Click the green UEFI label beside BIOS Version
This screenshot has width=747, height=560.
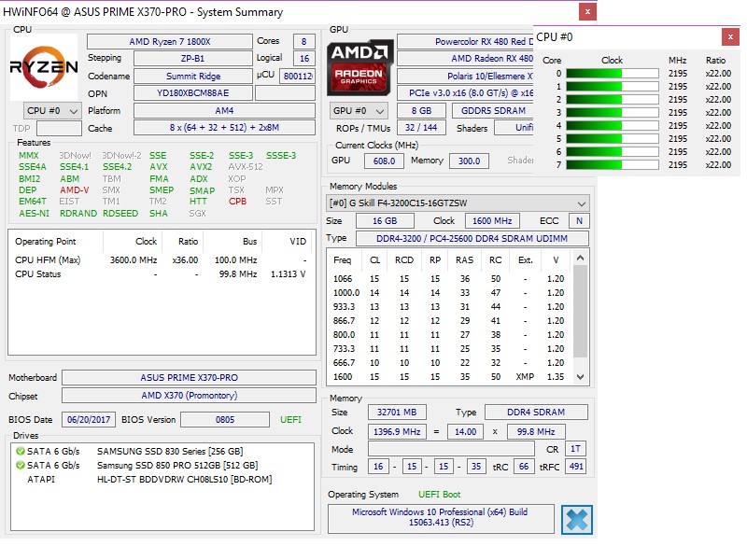click(290, 419)
